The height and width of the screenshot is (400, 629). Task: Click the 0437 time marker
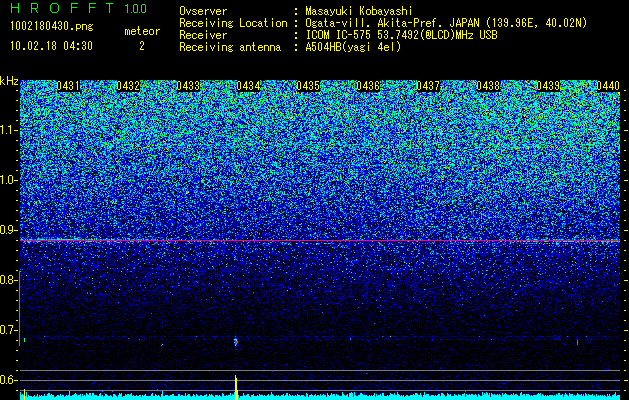click(428, 86)
